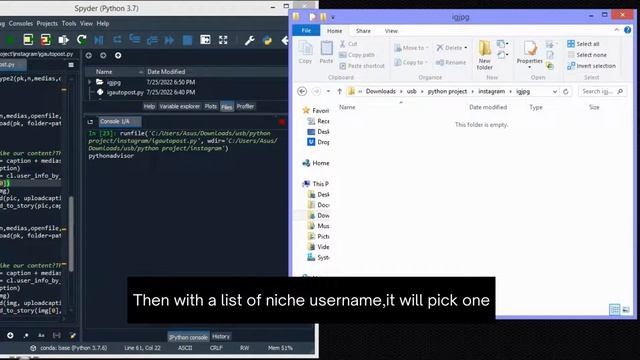640x360 pixels.
Task: Click Run selection icon in Spyder toolbar
Action: point(63,40)
